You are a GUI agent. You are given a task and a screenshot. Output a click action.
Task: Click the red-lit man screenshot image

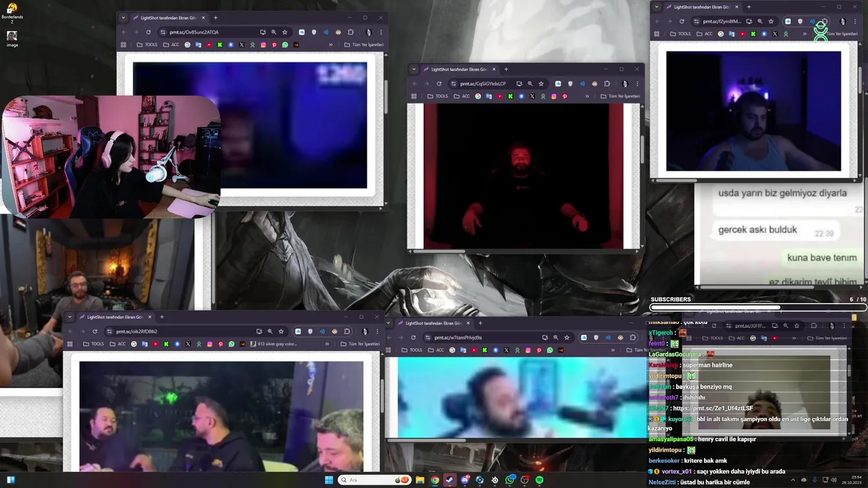click(523, 176)
